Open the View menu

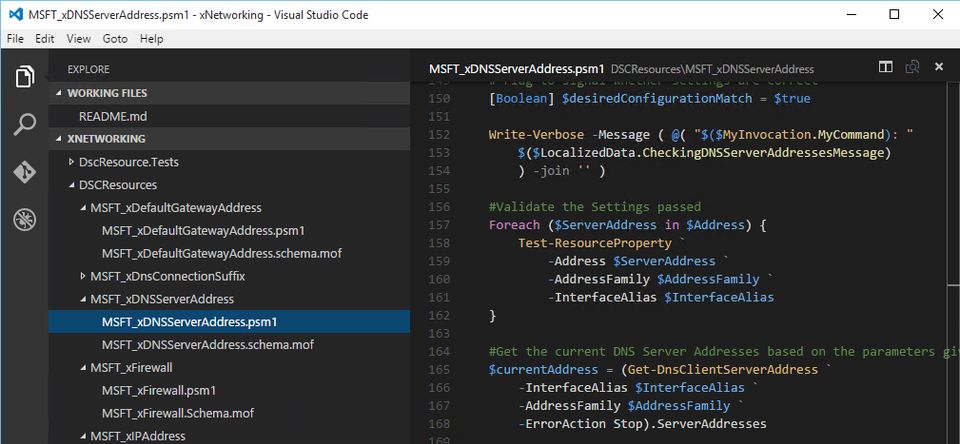click(78, 38)
